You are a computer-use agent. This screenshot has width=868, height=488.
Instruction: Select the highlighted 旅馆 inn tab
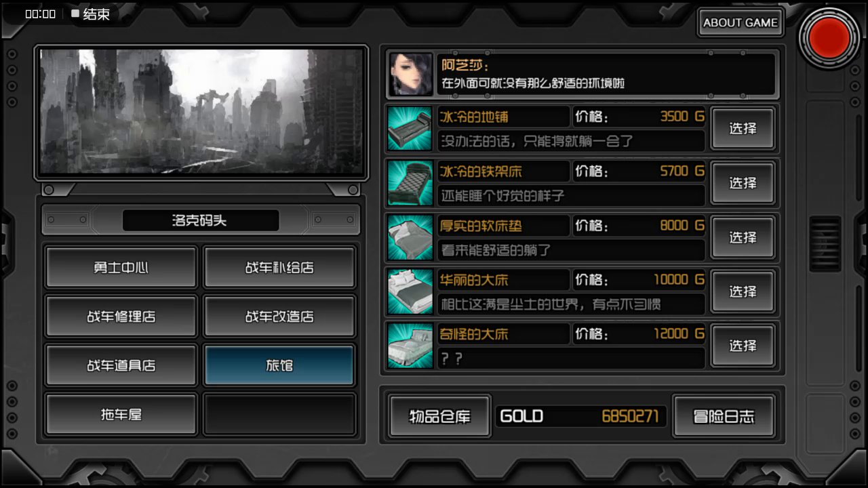point(279,365)
